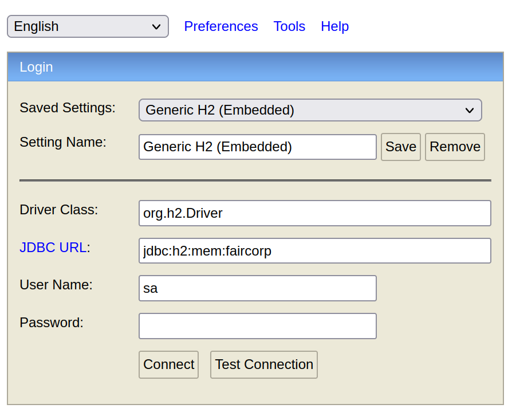Open the English language dropdown
This screenshot has height=420, width=512.
tap(88, 26)
